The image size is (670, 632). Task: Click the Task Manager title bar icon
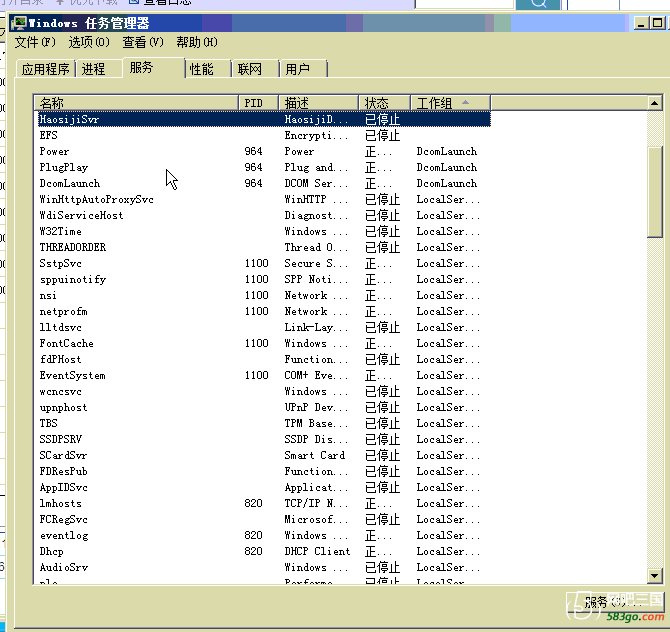click(x=19, y=23)
